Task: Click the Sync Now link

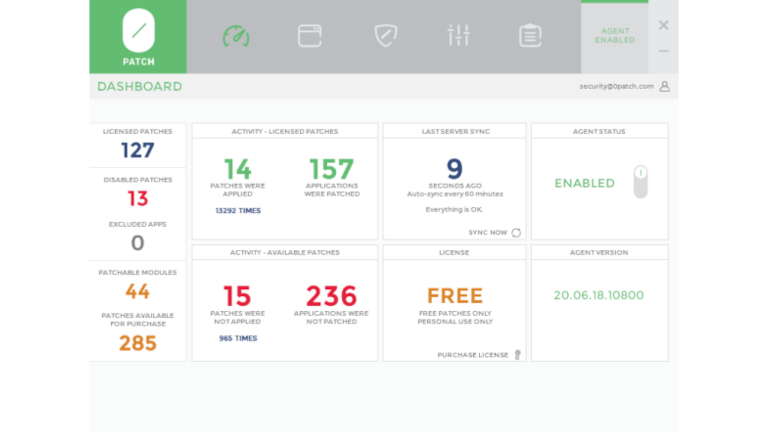Action: pos(488,232)
